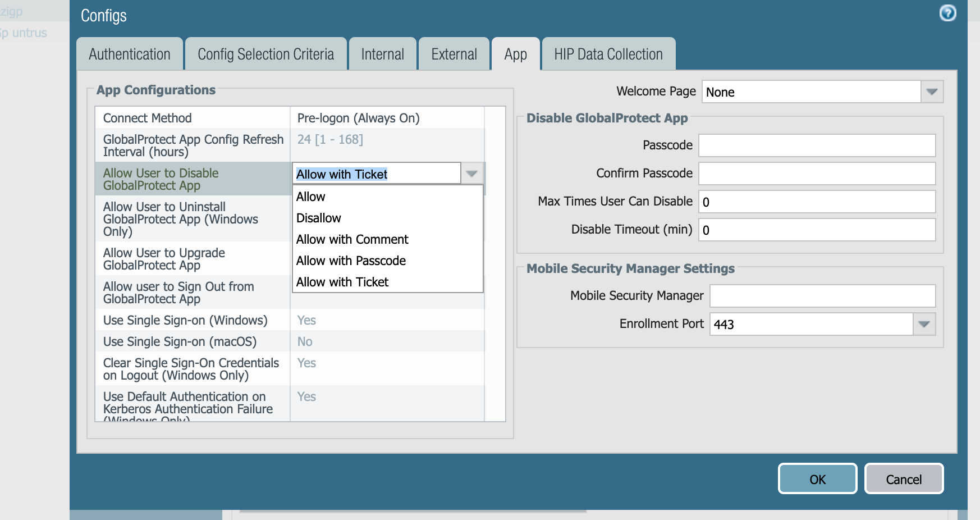Select the plain Allow option
The height and width of the screenshot is (520, 980).
point(311,197)
